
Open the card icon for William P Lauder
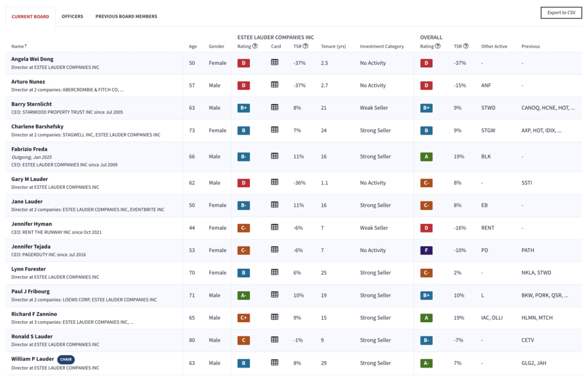click(x=274, y=362)
